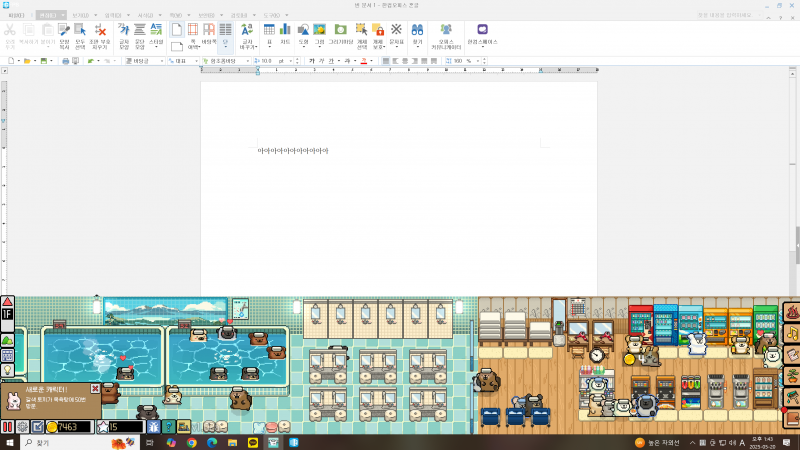800x450 pixels.
Task: Expand the language type dropdown
Action: (x=196, y=61)
